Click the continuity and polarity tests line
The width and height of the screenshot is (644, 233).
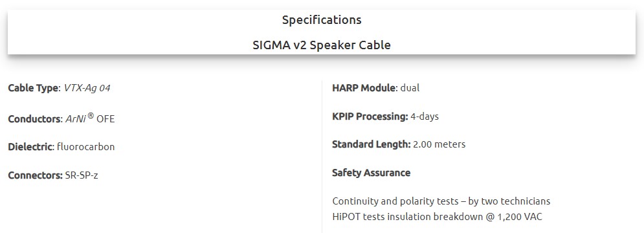(441, 201)
